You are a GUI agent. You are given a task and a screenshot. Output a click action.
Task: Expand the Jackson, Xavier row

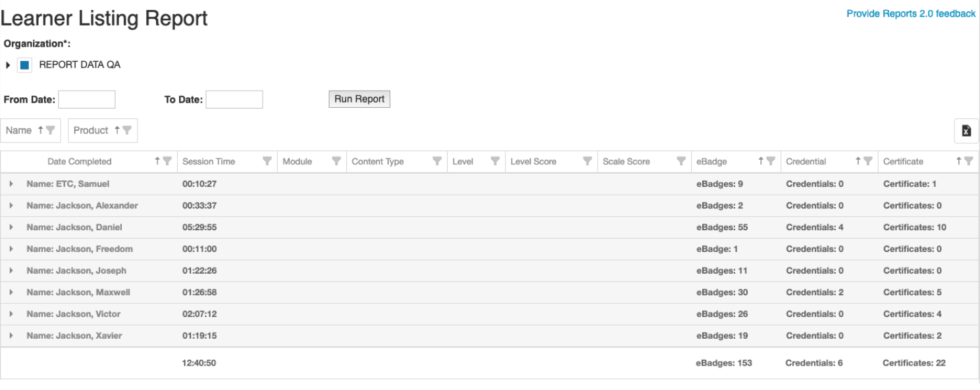[x=11, y=336]
